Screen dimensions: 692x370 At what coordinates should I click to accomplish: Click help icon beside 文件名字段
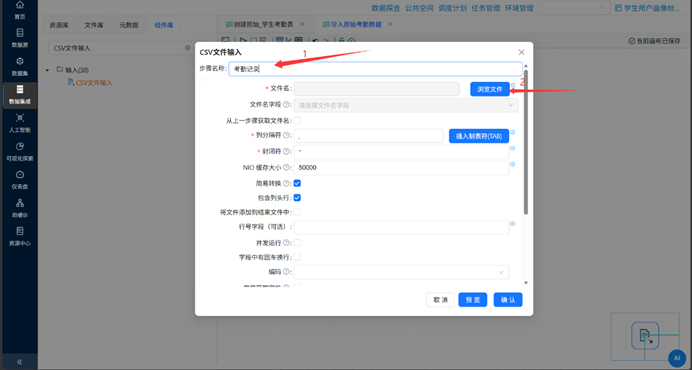pyautogui.click(x=286, y=105)
